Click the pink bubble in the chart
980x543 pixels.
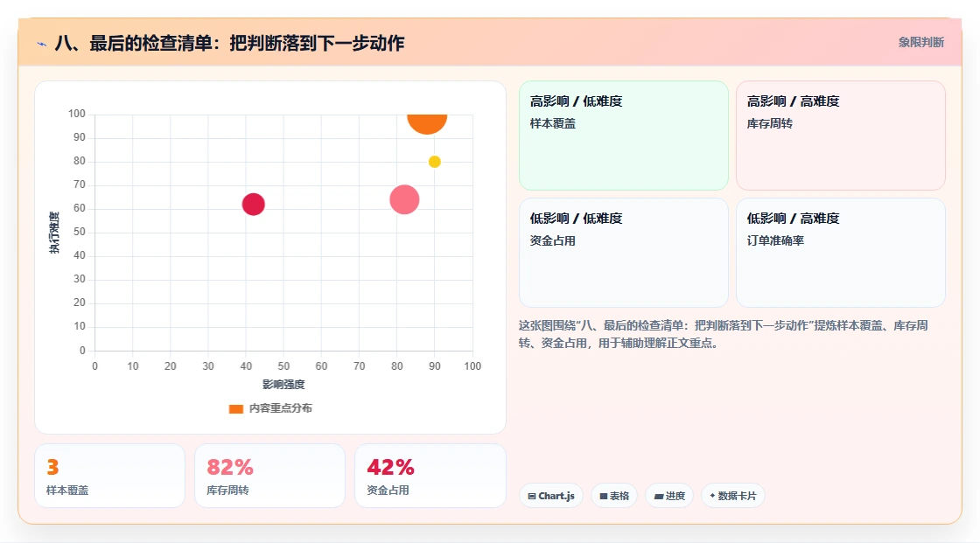(404, 200)
